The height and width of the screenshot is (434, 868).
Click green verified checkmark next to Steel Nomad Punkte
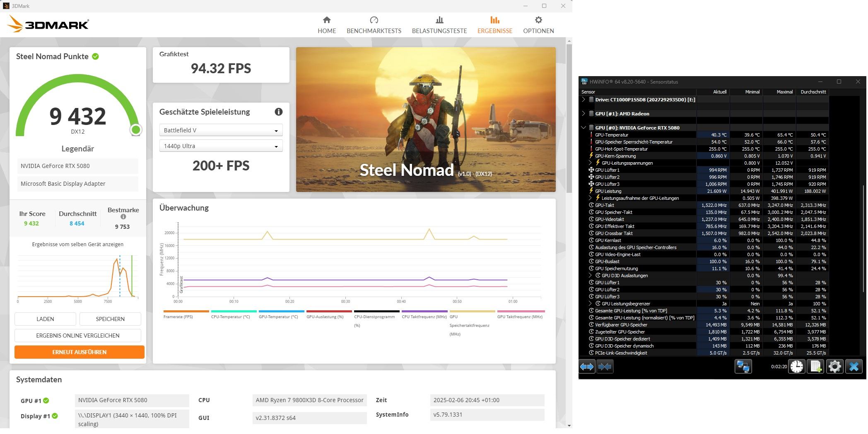pos(95,56)
